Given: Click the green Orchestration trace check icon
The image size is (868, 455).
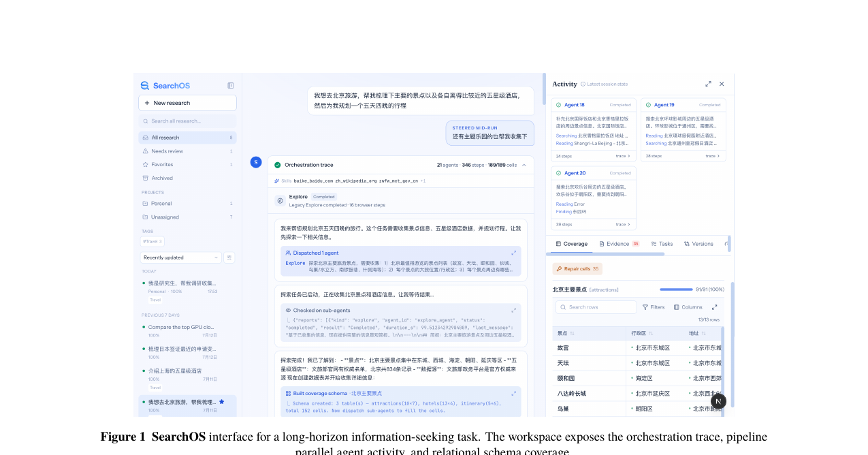Looking at the screenshot, I should (278, 165).
